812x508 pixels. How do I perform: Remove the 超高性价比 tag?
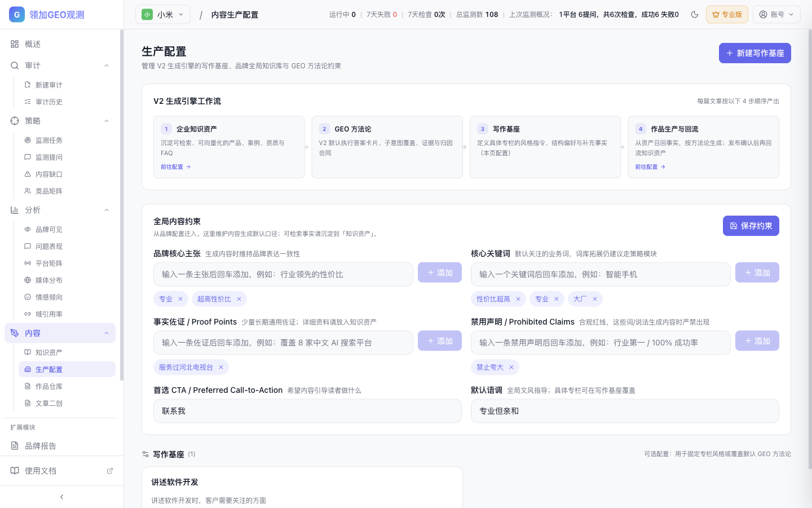coord(239,299)
